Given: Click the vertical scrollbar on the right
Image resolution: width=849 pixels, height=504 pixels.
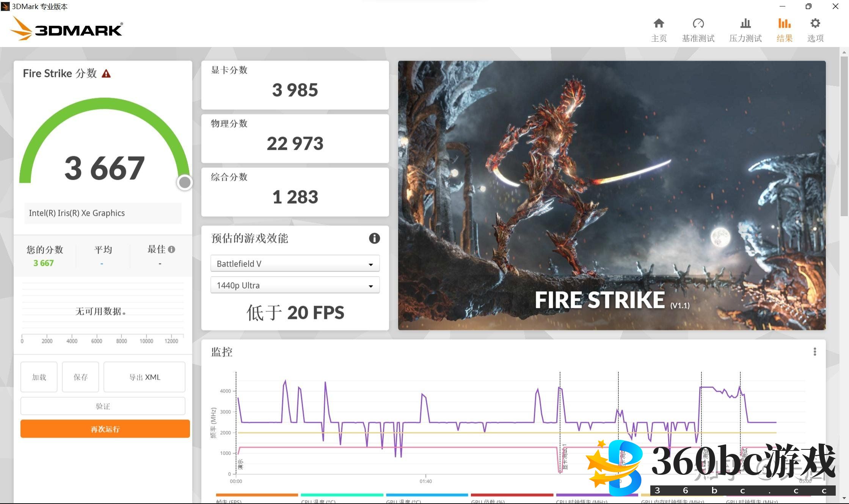Looking at the screenshot, I should click(x=844, y=136).
